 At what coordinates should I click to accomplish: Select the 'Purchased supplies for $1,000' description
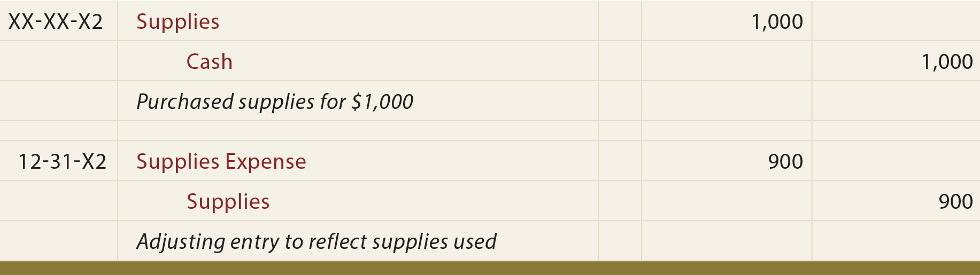coord(275,101)
